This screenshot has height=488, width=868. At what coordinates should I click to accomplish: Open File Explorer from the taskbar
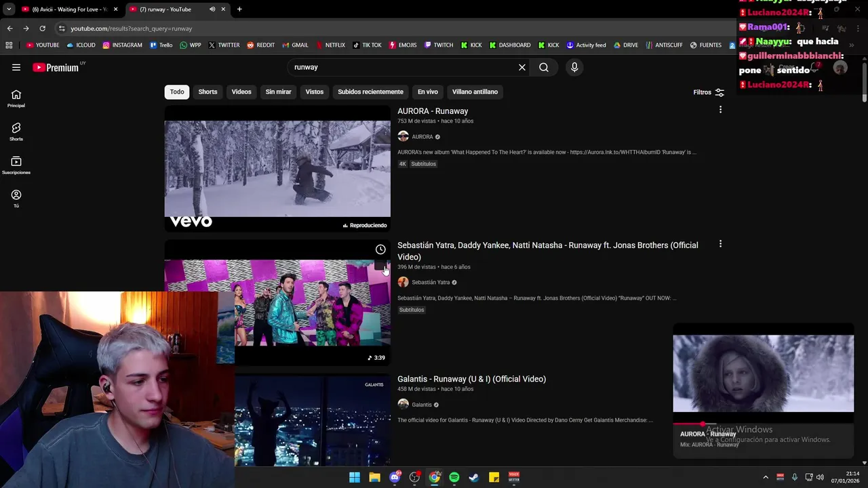click(x=374, y=477)
